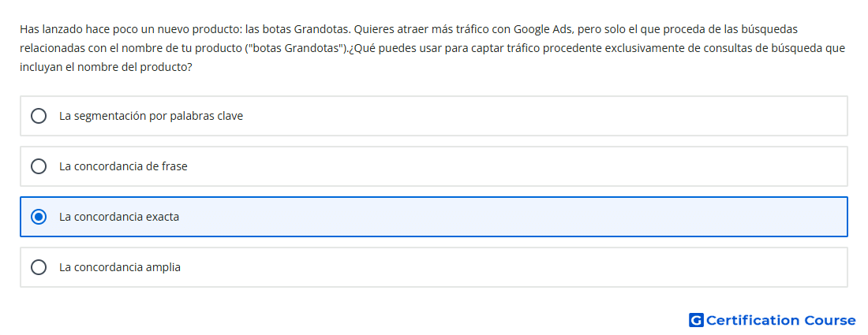Click the question's last line ending "del producto?"
This screenshot has height=335, width=868.
coord(106,68)
